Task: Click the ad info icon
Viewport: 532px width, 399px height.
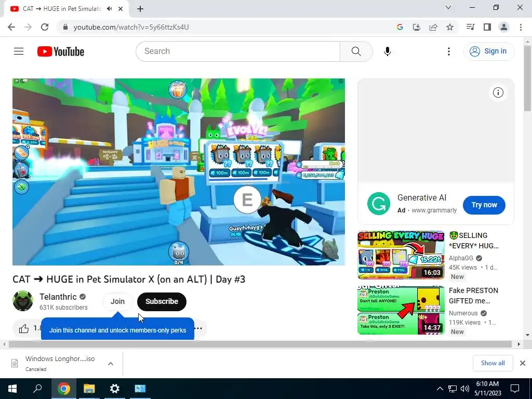Action: (x=498, y=92)
